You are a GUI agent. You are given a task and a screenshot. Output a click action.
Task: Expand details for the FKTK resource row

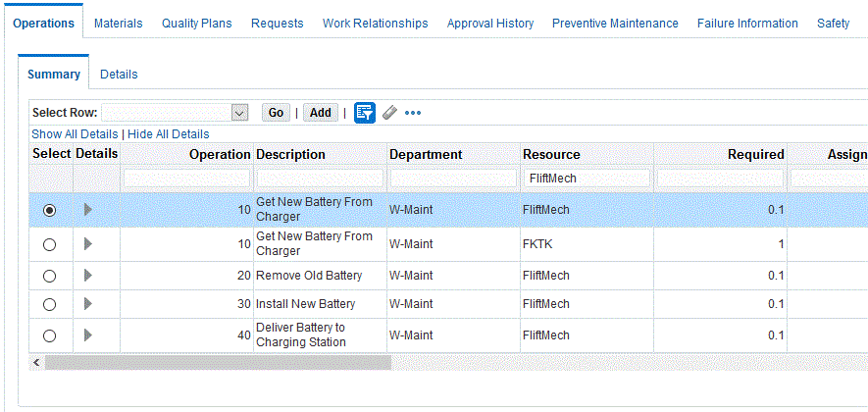pyautogui.click(x=89, y=244)
